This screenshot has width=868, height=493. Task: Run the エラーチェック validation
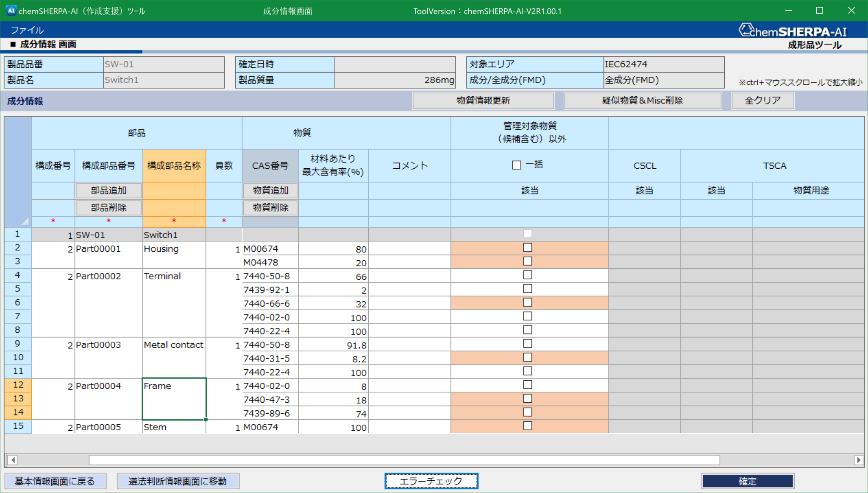(431, 481)
